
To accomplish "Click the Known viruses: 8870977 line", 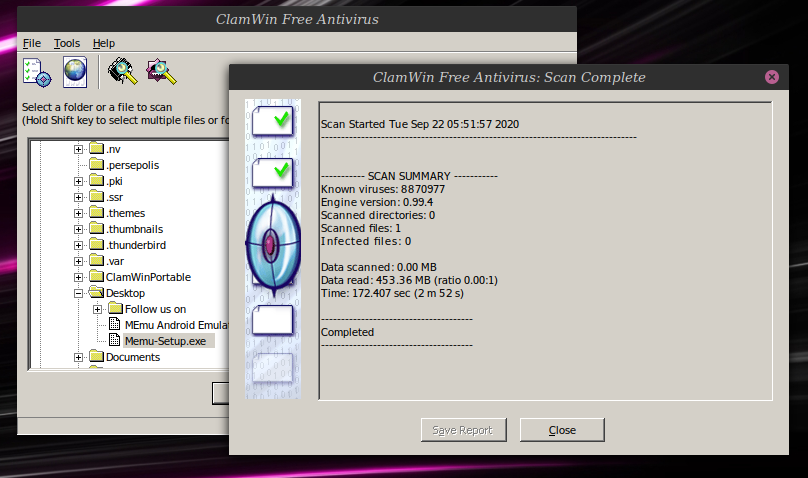I will (x=383, y=189).
